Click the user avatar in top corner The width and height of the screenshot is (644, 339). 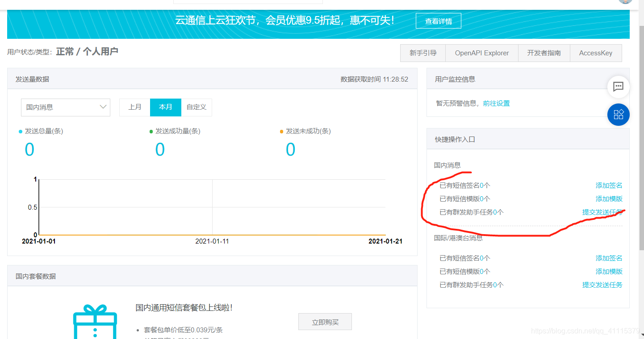[626, 1]
